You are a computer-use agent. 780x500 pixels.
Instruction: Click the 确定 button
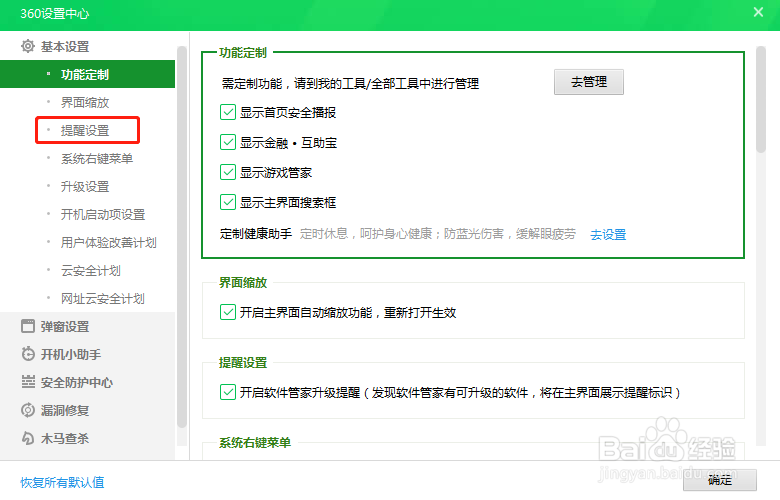(x=720, y=480)
